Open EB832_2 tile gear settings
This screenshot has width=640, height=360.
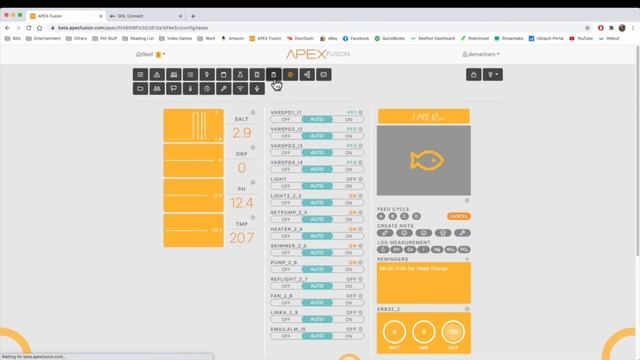click(x=467, y=309)
